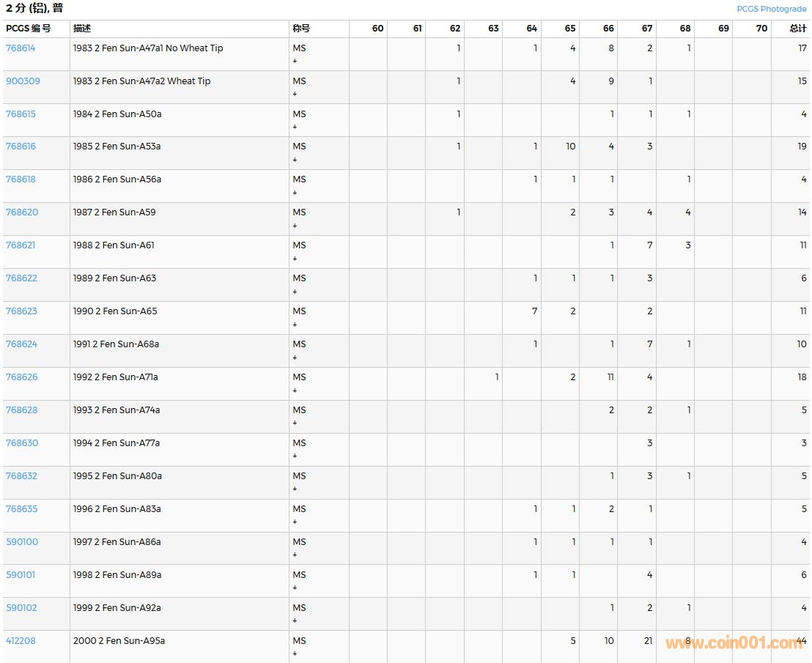Click the 总计 column header
Image resolution: width=812 pixels, height=663 pixels.
tap(797, 29)
